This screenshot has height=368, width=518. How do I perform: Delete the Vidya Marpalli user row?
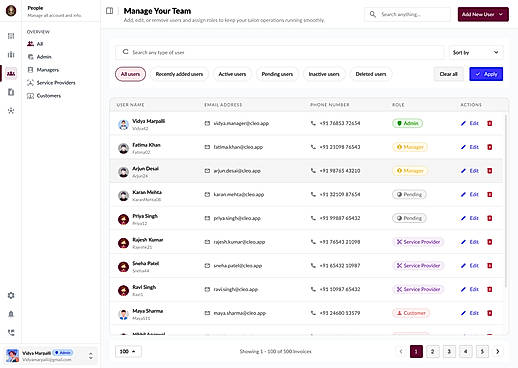(490, 123)
